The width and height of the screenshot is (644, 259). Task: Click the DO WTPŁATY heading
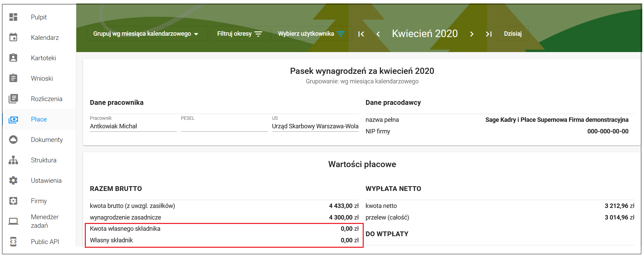(387, 234)
